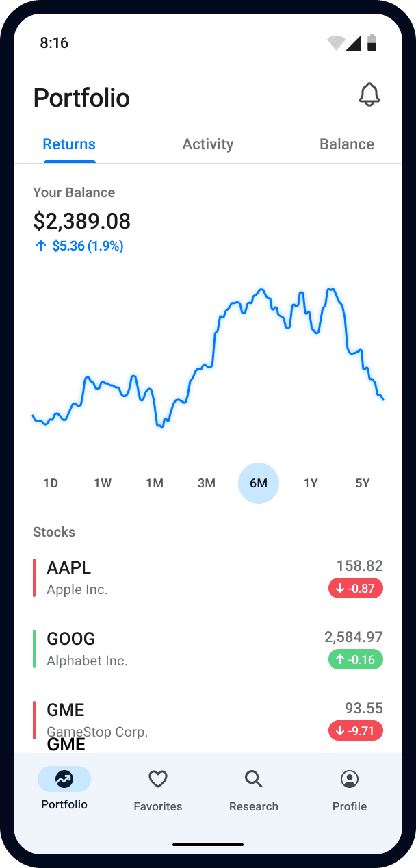This screenshot has width=416, height=868.
Task: Select the 1W time range
Action: click(x=103, y=483)
